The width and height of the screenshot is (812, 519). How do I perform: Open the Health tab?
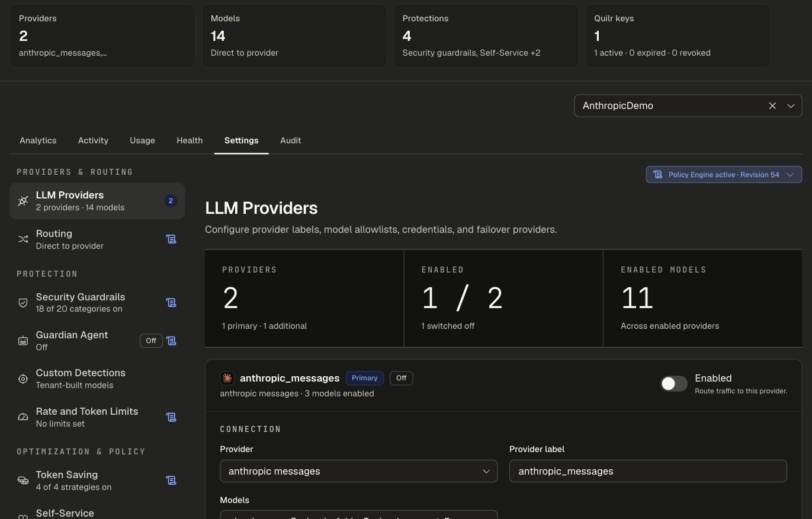(x=190, y=140)
